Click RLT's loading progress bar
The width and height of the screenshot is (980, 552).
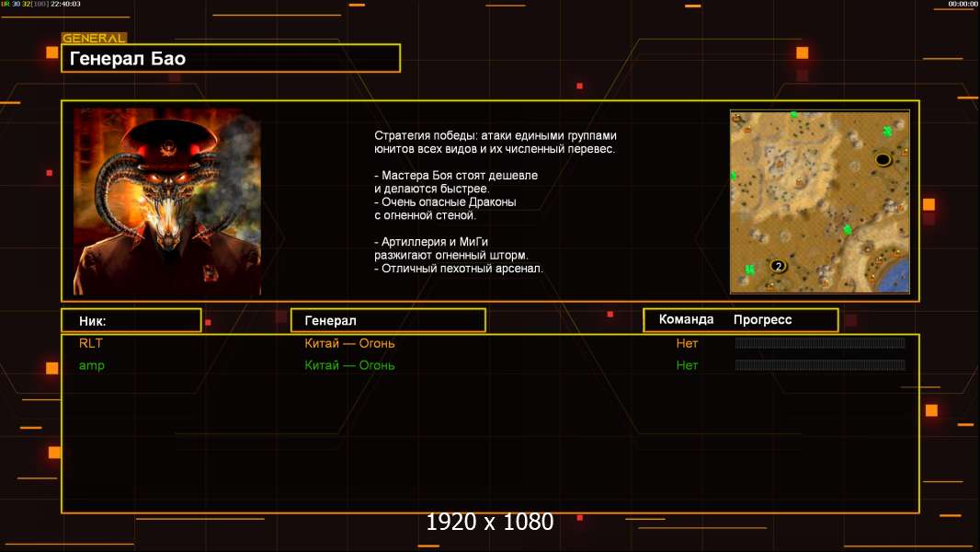point(820,342)
